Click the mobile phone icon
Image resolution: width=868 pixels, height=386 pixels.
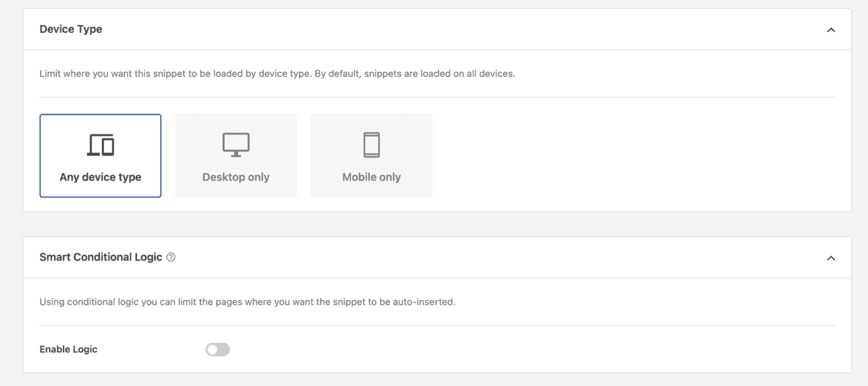pyautogui.click(x=372, y=145)
